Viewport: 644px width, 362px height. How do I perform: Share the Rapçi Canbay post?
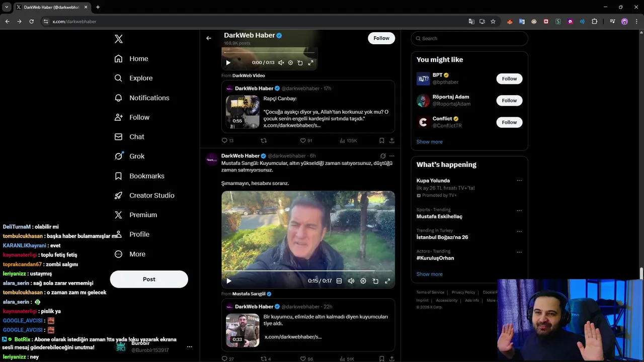point(392,141)
